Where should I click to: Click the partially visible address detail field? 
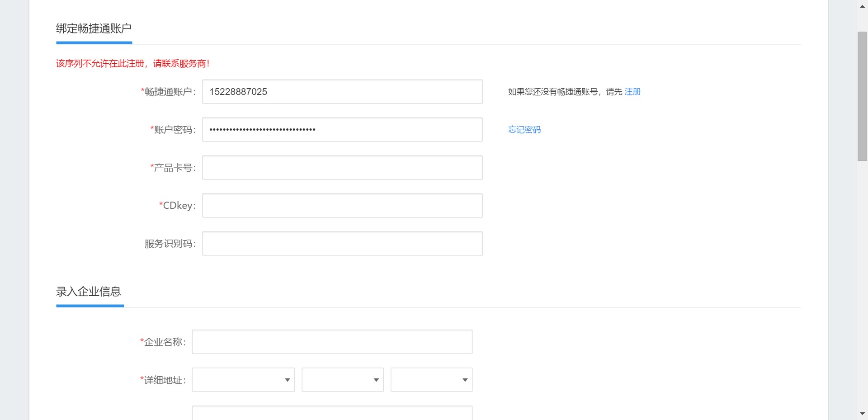(332, 413)
